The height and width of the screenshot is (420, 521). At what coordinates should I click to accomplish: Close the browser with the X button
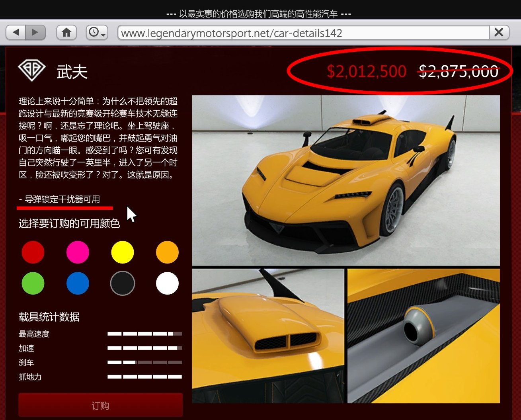click(x=499, y=32)
